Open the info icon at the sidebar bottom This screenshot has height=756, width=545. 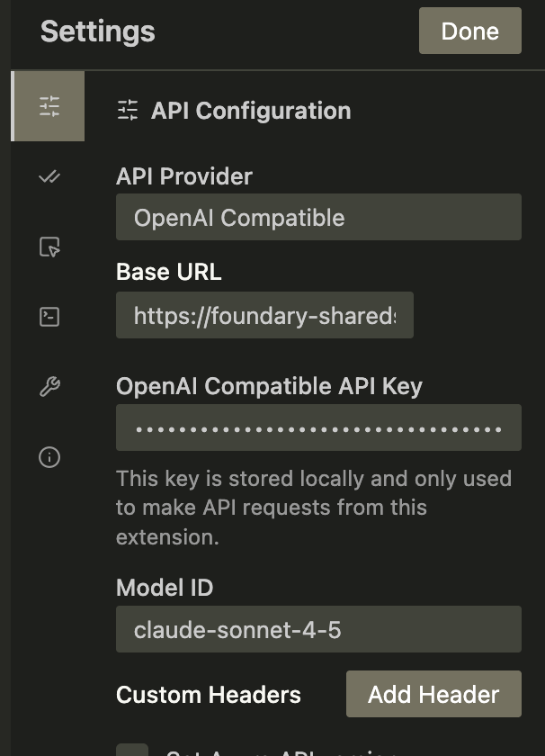[x=49, y=457]
